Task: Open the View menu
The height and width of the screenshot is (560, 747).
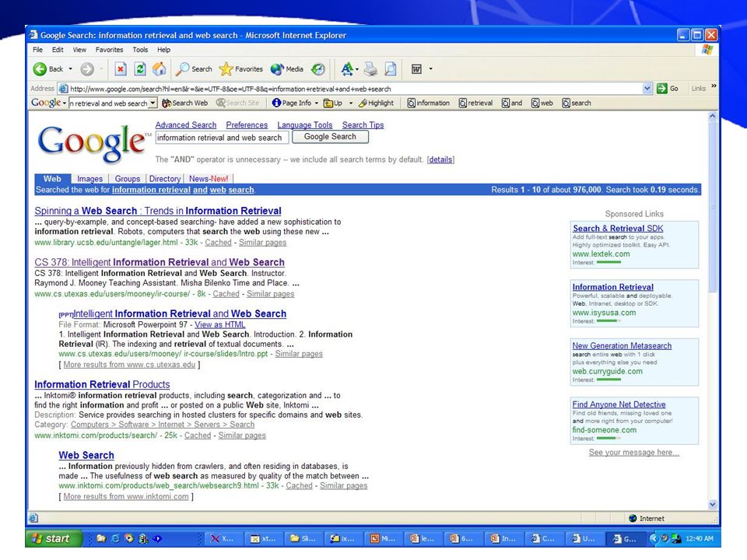Action: coord(79,50)
